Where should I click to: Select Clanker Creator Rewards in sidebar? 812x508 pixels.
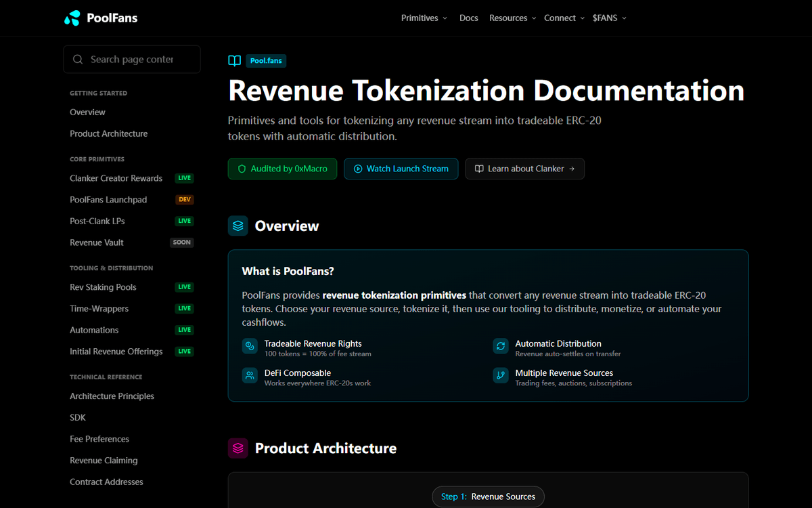click(116, 179)
